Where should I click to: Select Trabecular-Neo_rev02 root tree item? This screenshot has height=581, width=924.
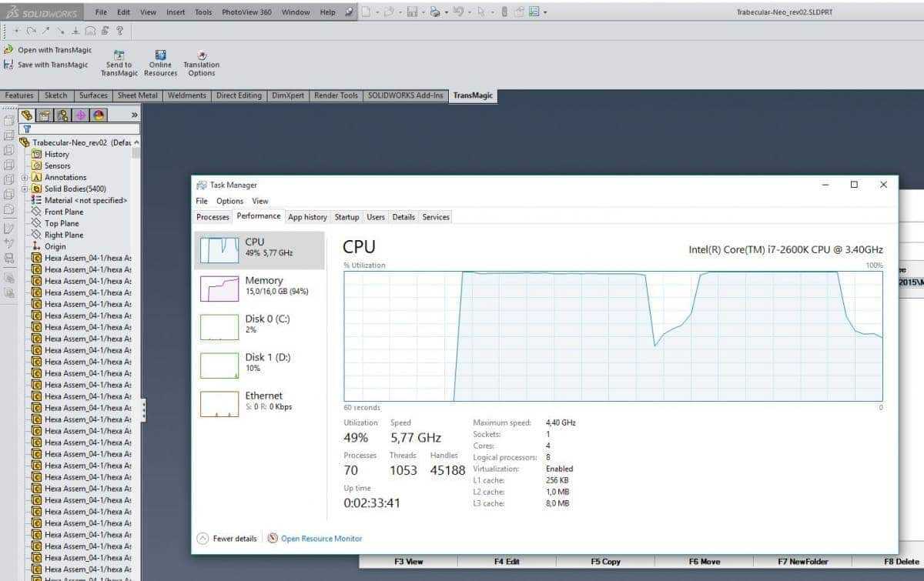pos(75,142)
